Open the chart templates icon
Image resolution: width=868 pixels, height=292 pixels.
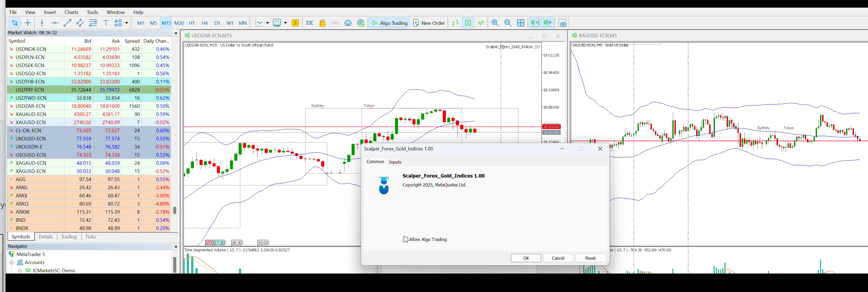(x=277, y=23)
